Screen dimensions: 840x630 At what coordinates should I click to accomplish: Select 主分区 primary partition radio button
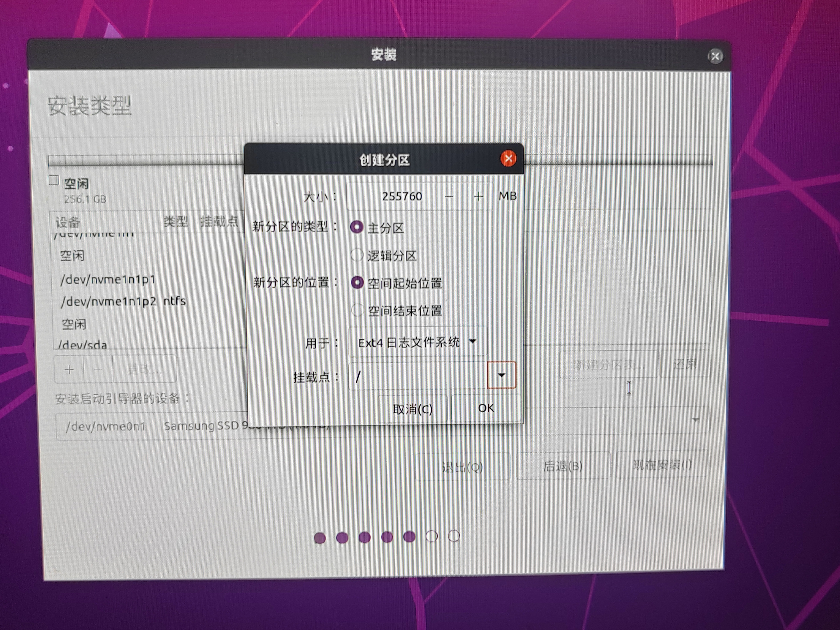[357, 227]
